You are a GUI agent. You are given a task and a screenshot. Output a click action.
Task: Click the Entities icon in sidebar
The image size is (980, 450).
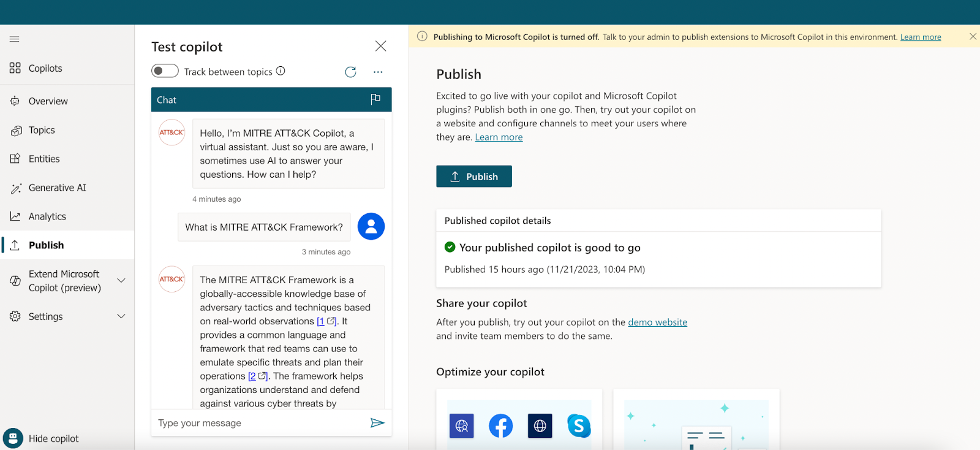[15, 159]
